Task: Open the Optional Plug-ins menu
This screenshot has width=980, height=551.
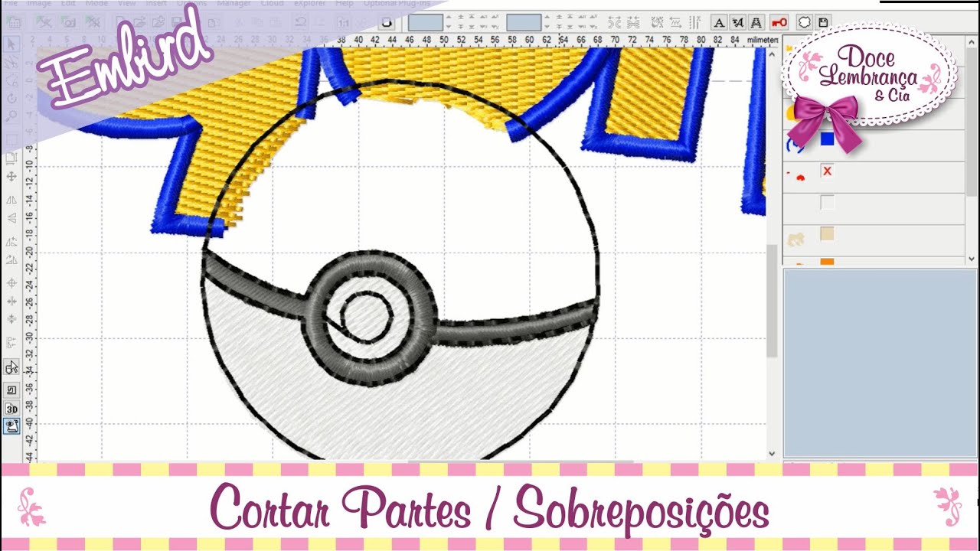Action: click(397, 5)
